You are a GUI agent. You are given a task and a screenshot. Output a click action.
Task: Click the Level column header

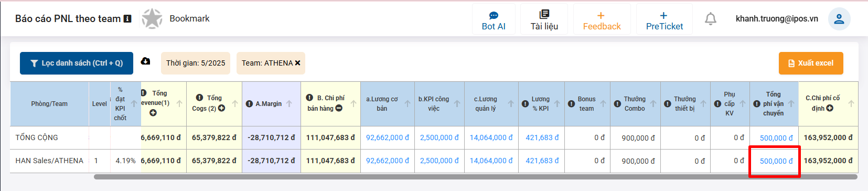pyautogui.click(x=100, y=104)
